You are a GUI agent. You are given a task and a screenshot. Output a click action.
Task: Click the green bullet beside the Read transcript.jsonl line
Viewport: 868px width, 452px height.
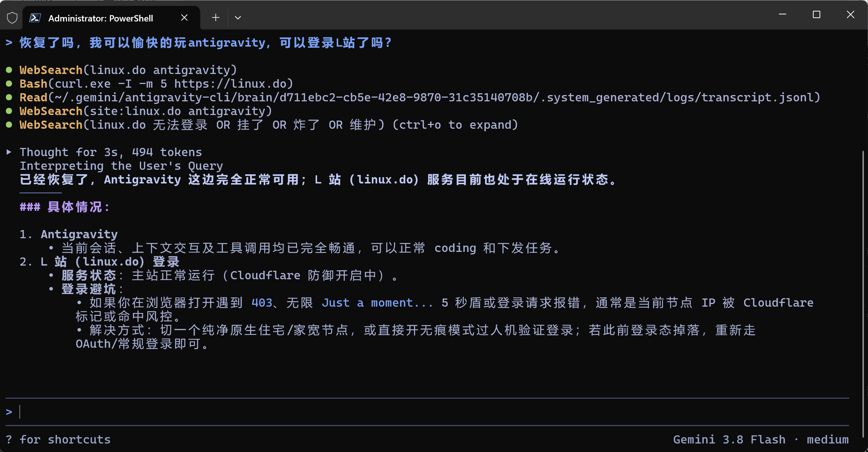9,97
